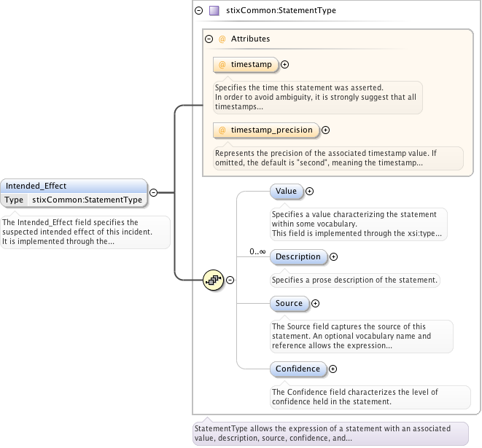Click the Type stixCommon:StatementType row
This screenshot has height=448, width=482.
73,200
